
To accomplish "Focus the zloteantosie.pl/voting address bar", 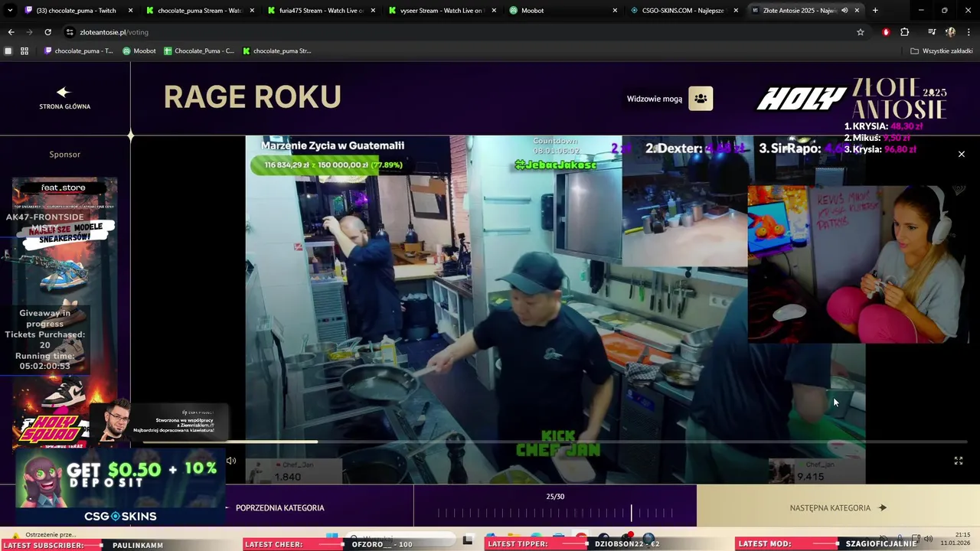I will point(459,32).
